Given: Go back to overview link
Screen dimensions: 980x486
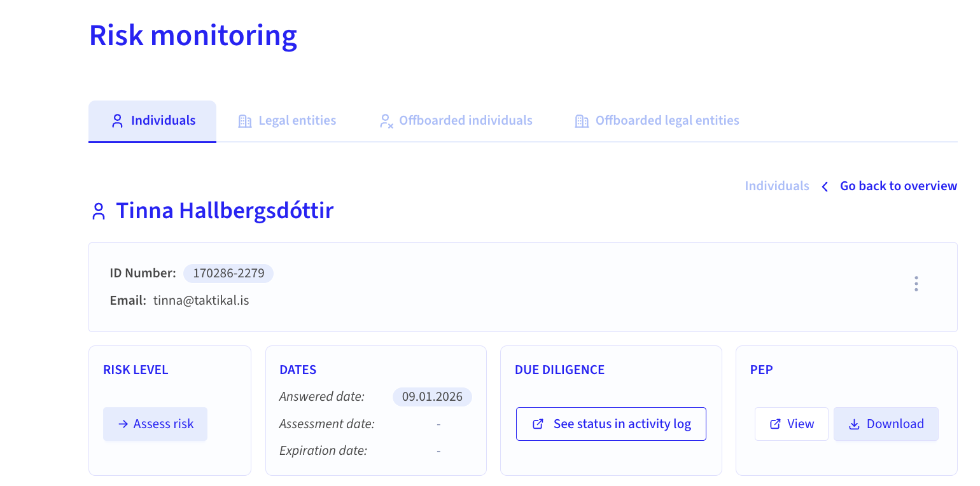Looking at the screenshot, I should pyautogui.click(x=899, y=186).
